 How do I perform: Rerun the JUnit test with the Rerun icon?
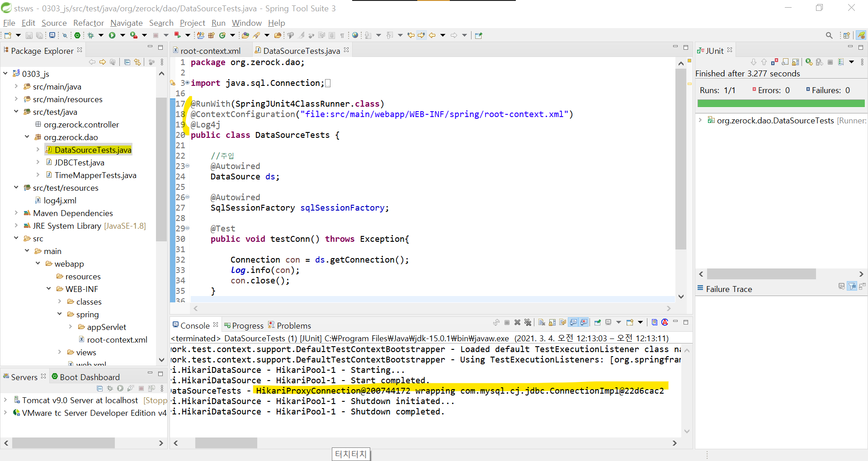(808, 62)
